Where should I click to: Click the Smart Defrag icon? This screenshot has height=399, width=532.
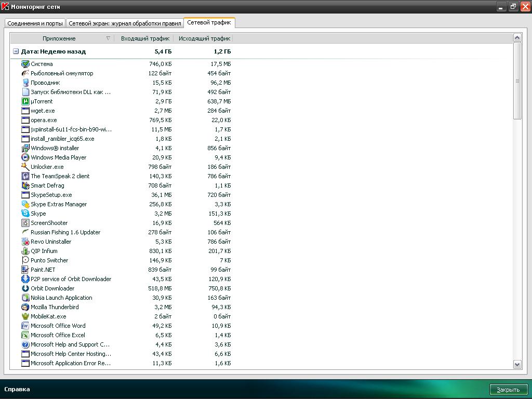click(x=25, y=185)
